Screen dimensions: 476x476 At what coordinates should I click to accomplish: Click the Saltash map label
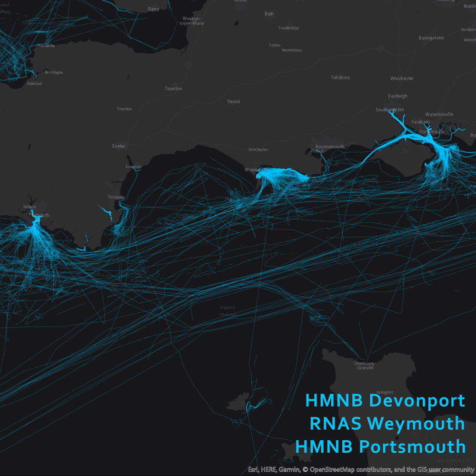pyautogui.click(x=30, y=207)
